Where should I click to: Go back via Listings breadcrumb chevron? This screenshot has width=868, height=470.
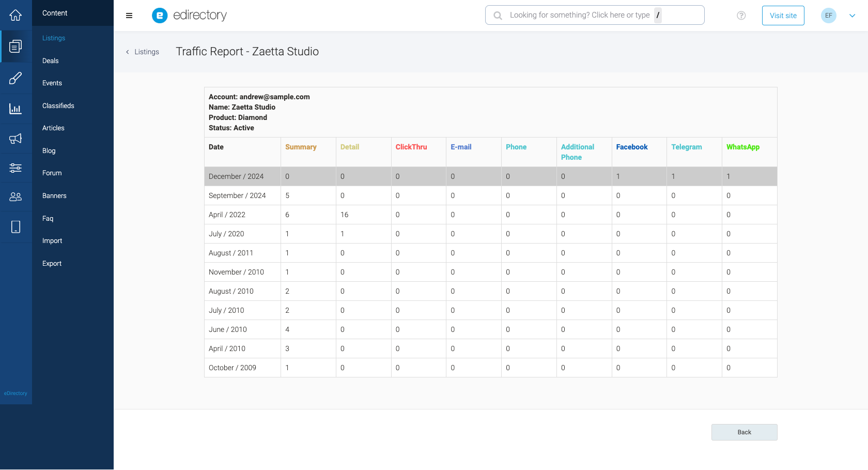point(128,52)
